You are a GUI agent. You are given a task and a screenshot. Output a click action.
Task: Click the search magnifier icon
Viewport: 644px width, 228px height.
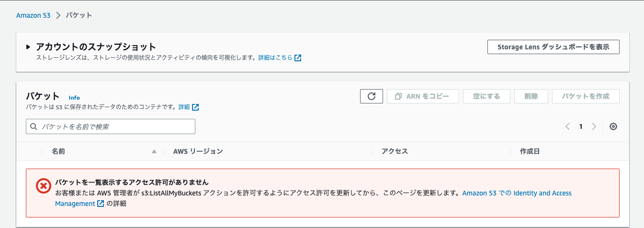(x=34, y=126)
